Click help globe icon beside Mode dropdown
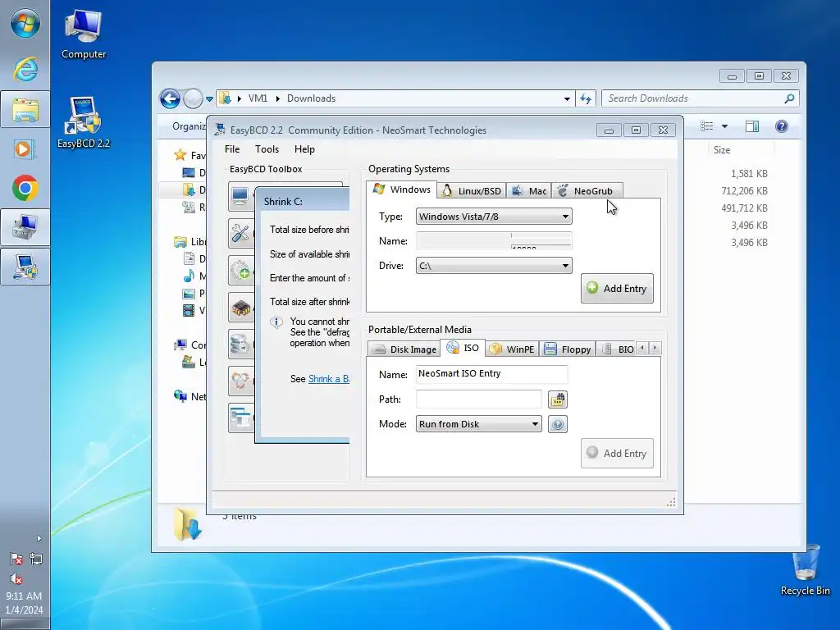The width and height of the screenshot is (840, 630). pyautogui.click(x=558, y=424)
